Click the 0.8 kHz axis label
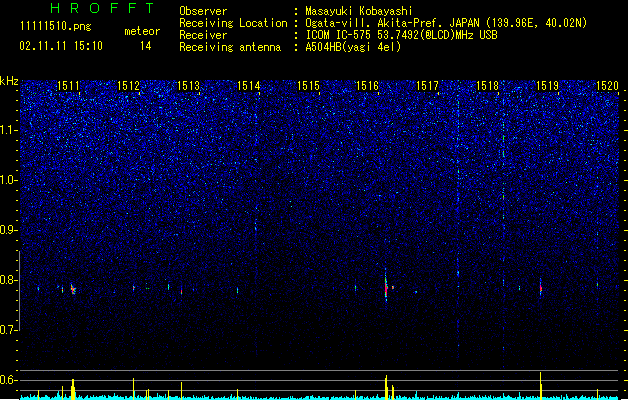 (x=9, y=280)
